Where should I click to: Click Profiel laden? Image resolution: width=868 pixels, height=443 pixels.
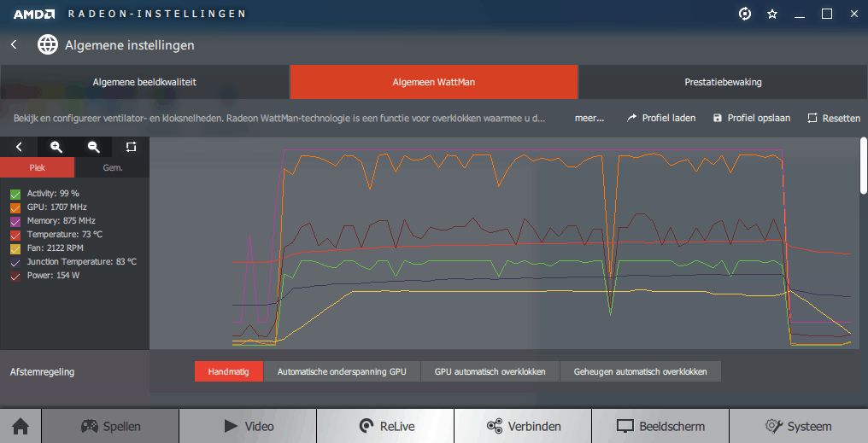[661, 118]
